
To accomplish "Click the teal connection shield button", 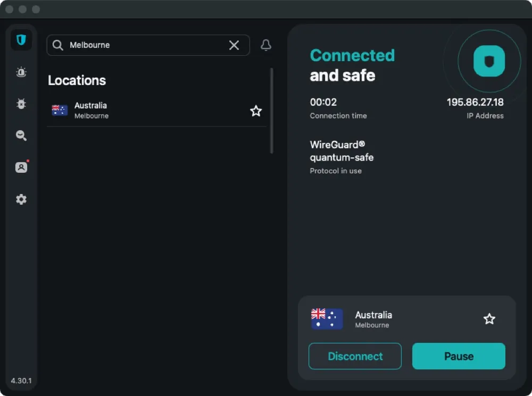I will [489, 61].
